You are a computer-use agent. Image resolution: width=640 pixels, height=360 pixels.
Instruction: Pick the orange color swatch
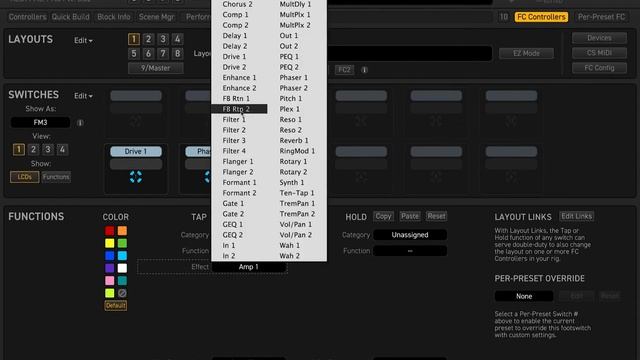122,231
